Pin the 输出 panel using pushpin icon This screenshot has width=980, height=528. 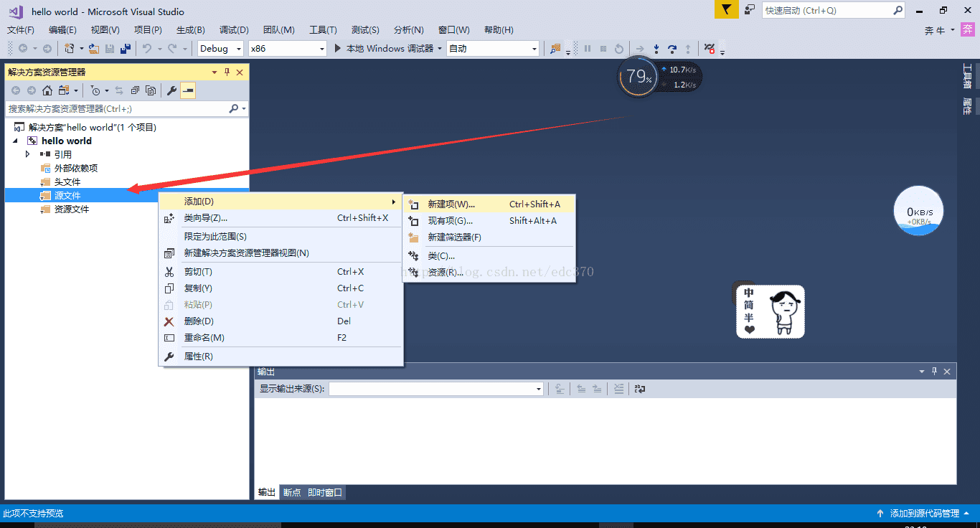(x=934, y=372)
